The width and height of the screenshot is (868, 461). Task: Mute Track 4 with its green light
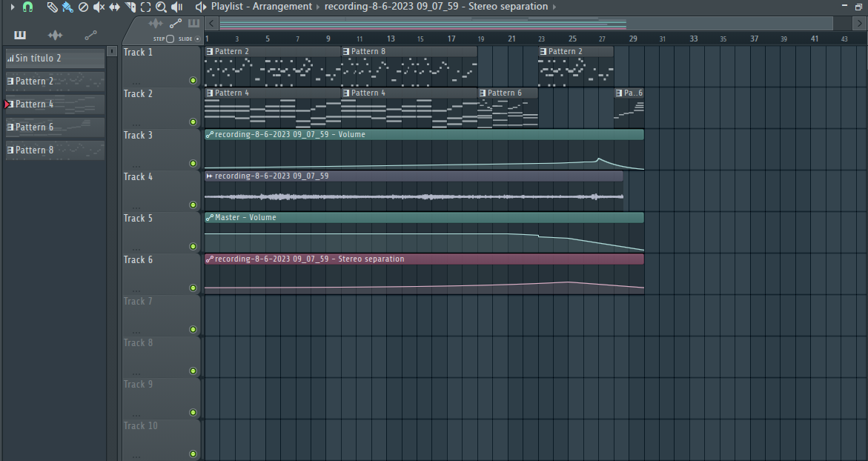[193, 205]
